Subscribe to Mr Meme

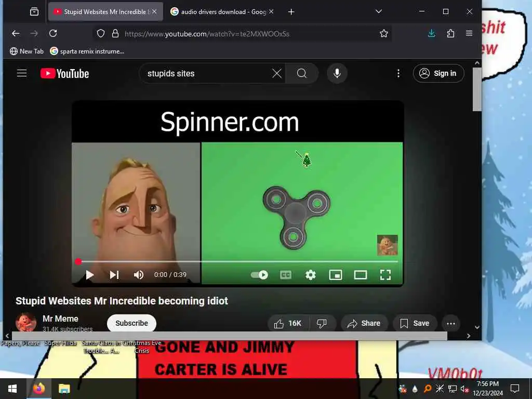131,323
